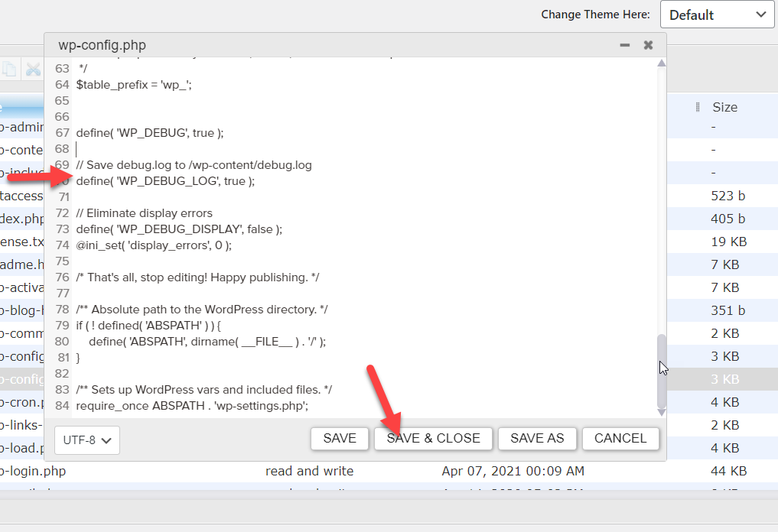Click the WP_DEBUG_DISPLAY define line

pyautogui.click(x=179, y=229)
